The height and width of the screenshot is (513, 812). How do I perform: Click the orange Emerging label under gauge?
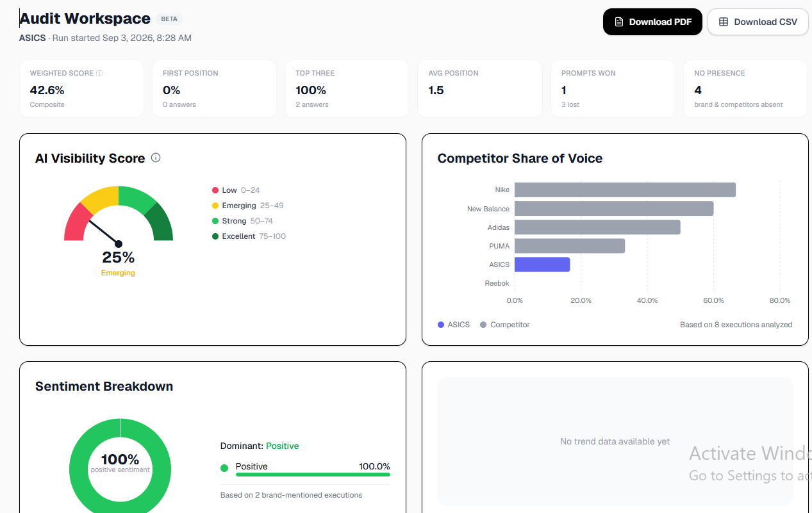pos(118,273)
